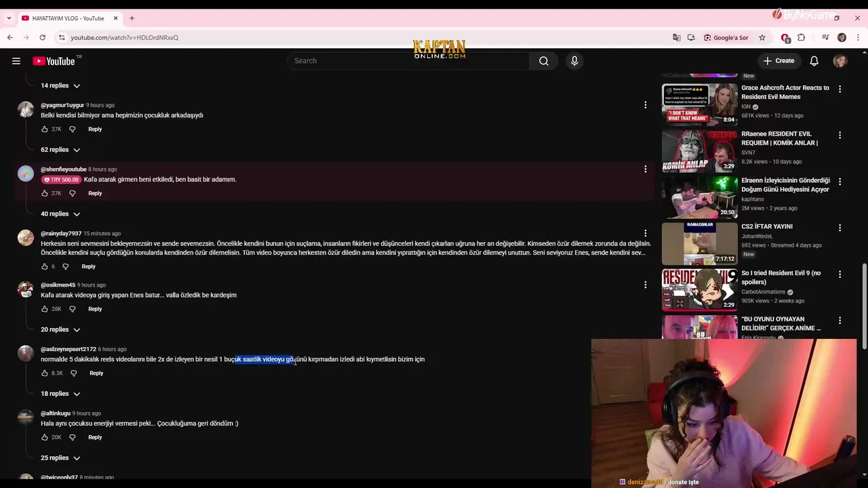Like the @shenfieyoutube comment

pos(45,193)
